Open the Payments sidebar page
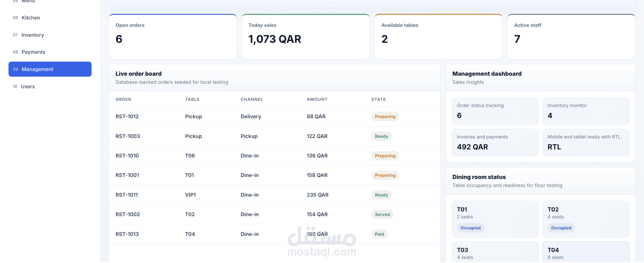 tap(50, 52)
